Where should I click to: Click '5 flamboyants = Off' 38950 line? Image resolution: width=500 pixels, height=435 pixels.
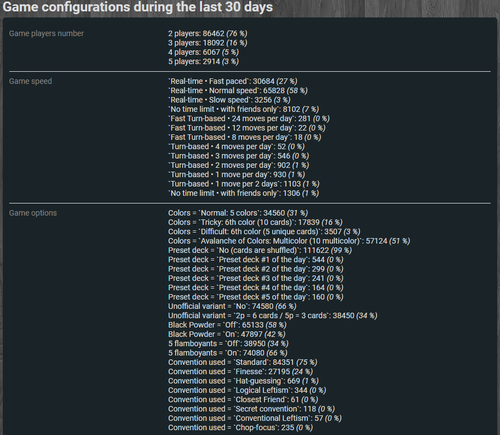[x=228, y=343]
